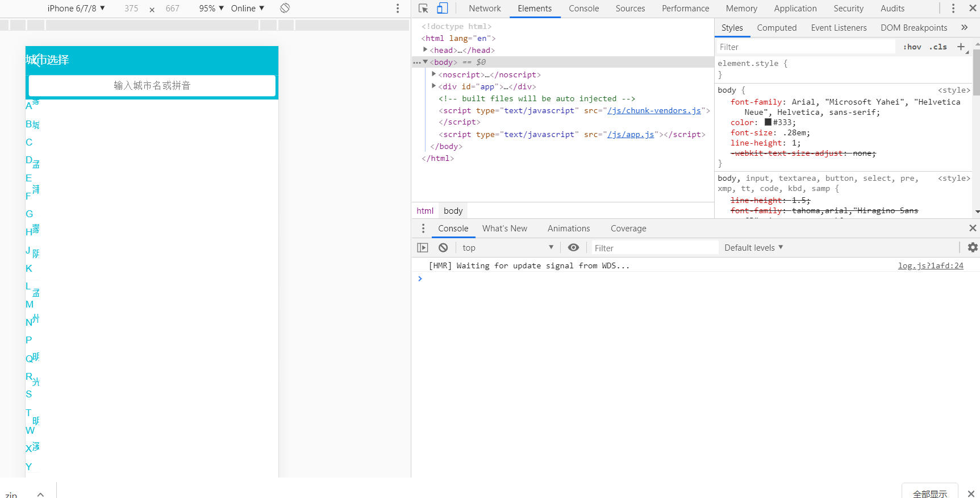Show more Styles pane tabs chevron
Image resolution: width=980 pixels, height=498 pixels.
[x=964, y=27]
